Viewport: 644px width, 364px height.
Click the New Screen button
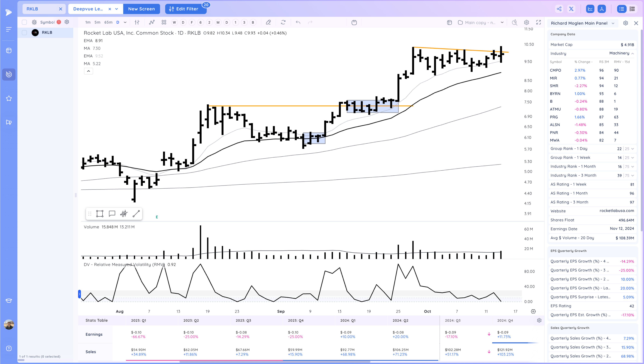click(141, 9)
